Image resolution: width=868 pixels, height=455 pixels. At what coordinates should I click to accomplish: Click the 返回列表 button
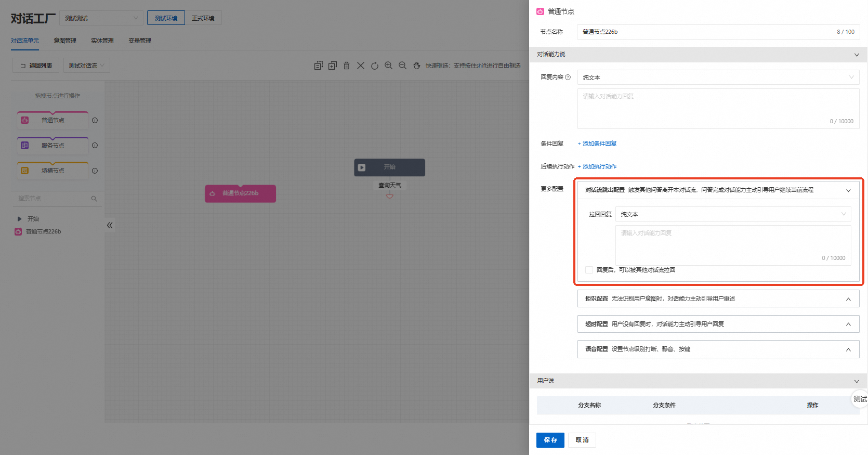(x=36, y=66)
